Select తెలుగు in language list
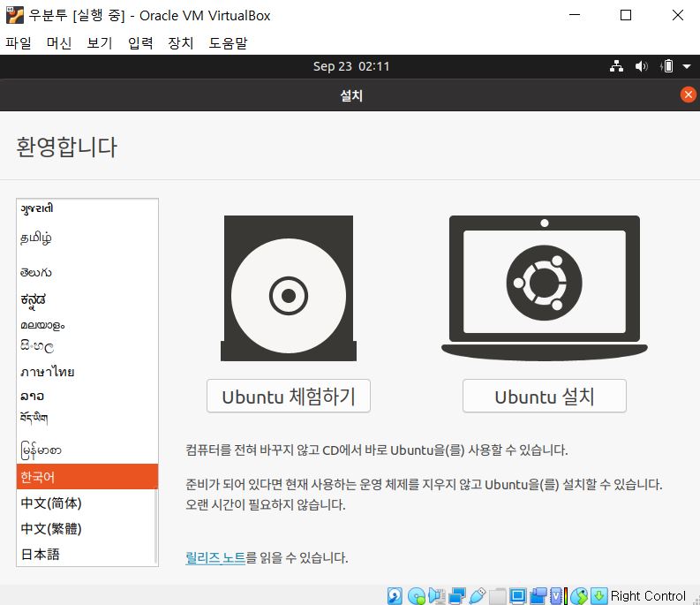The image size is (700, 605). pyautogui.click(x=86, y=272)
